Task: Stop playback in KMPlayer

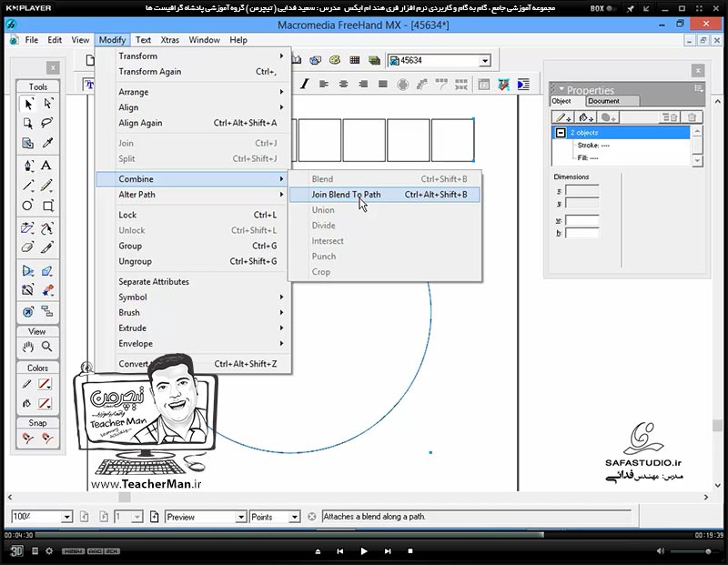Action: pos(410,551)
